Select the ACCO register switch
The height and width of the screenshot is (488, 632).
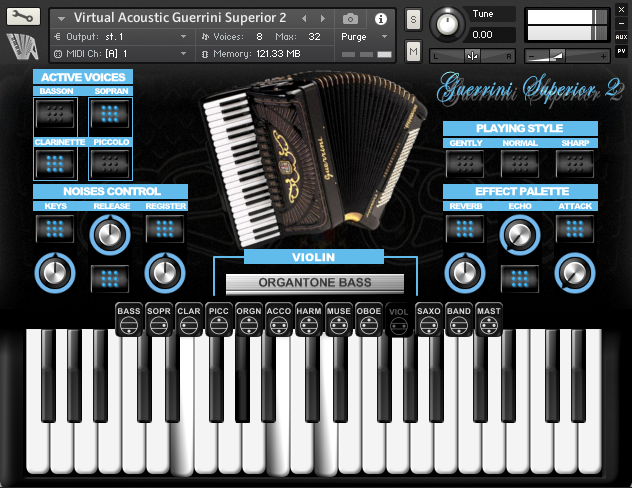tap(279, 319)
